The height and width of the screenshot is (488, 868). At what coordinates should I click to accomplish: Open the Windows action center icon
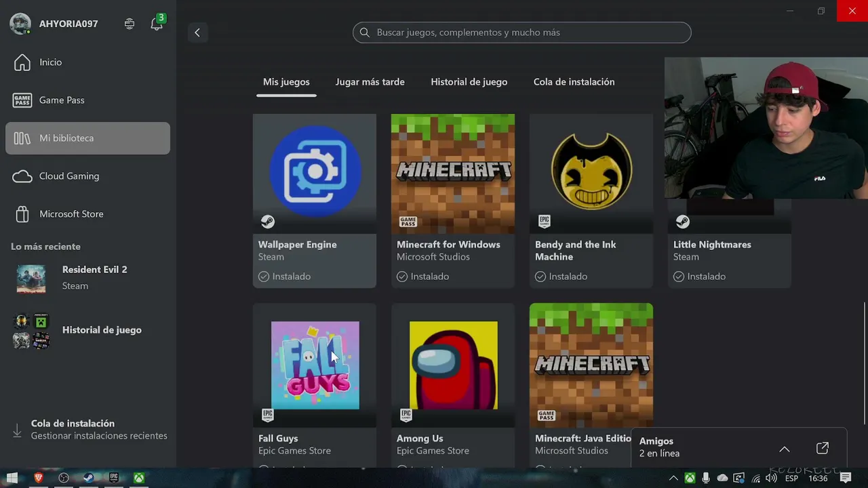(x=846, y=479)
